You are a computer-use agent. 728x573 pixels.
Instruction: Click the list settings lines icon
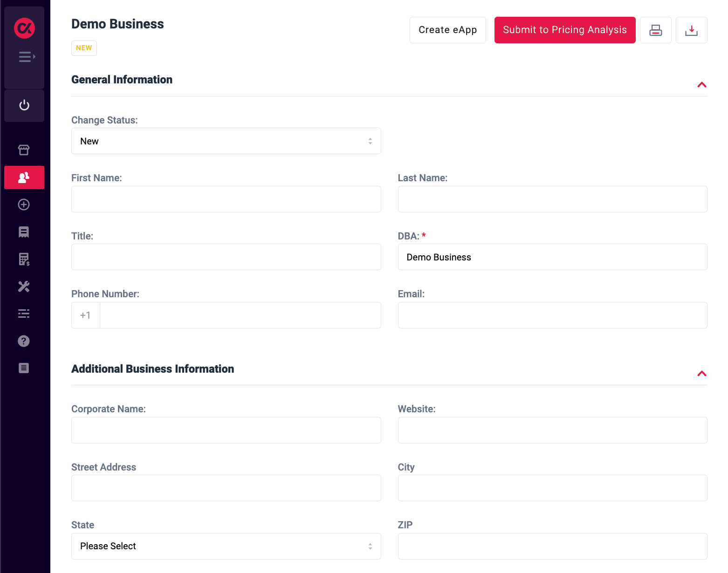(x=24, y=314)
